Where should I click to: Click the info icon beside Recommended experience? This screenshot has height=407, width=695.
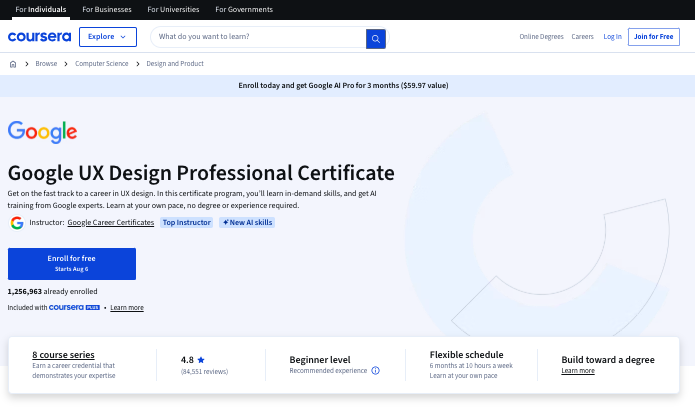tap(376, 370)
